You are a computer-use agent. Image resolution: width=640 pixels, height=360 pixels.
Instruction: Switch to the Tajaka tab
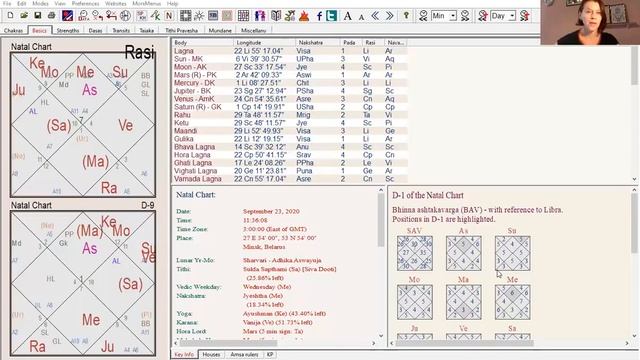tap(147, 31)
